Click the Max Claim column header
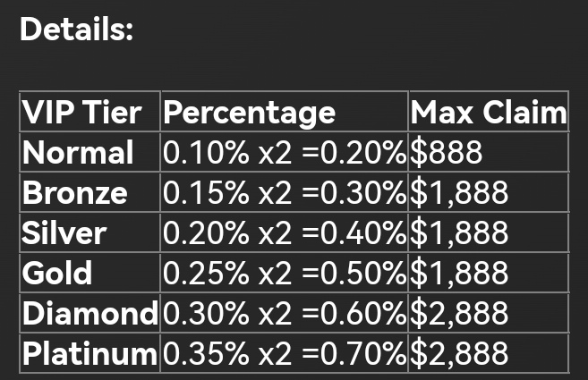Image resolution: width=588 pixels, height=380 pixels. click(488, 113)
